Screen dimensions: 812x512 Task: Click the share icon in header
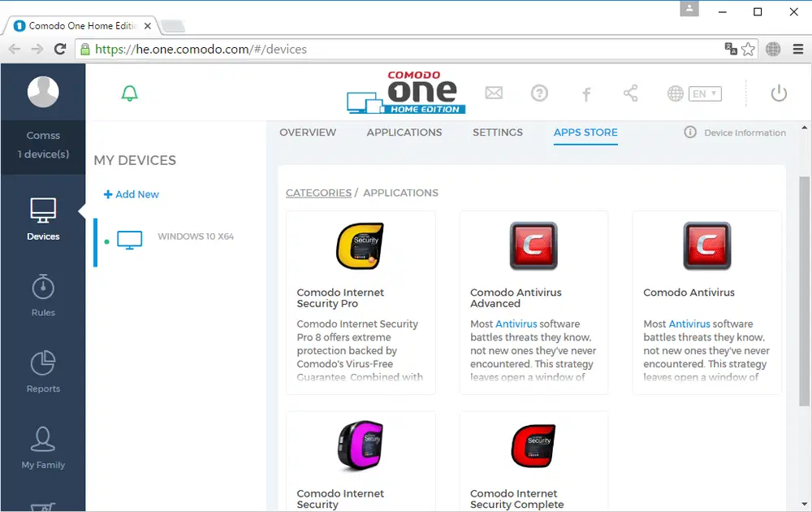pos(630,93)
